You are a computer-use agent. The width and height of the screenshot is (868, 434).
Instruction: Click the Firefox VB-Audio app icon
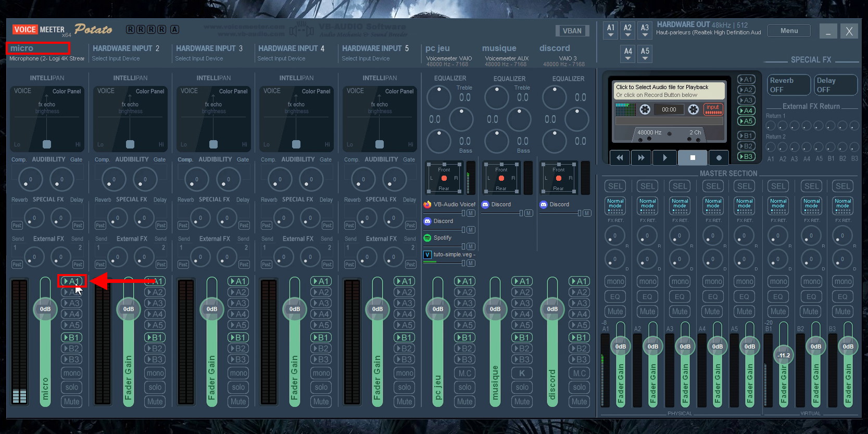tap(427, 204)
